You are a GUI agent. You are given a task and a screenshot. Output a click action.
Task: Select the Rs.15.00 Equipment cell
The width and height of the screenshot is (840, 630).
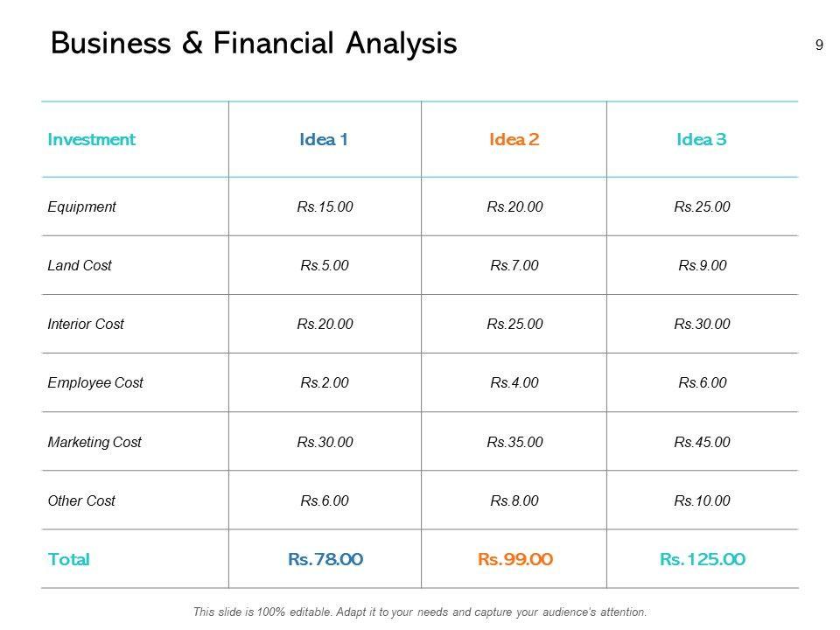325,207
